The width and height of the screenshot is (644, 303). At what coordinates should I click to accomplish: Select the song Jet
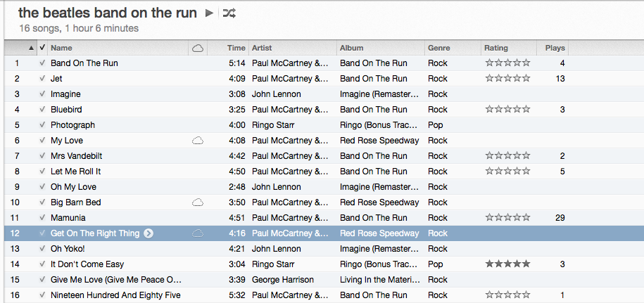tap(56, 79)
